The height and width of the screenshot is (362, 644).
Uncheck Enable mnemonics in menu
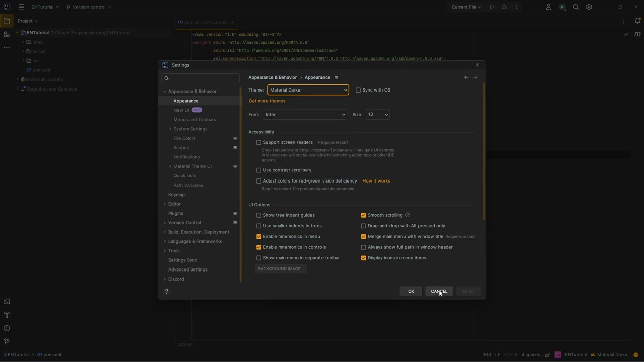[x=259, y=237]
